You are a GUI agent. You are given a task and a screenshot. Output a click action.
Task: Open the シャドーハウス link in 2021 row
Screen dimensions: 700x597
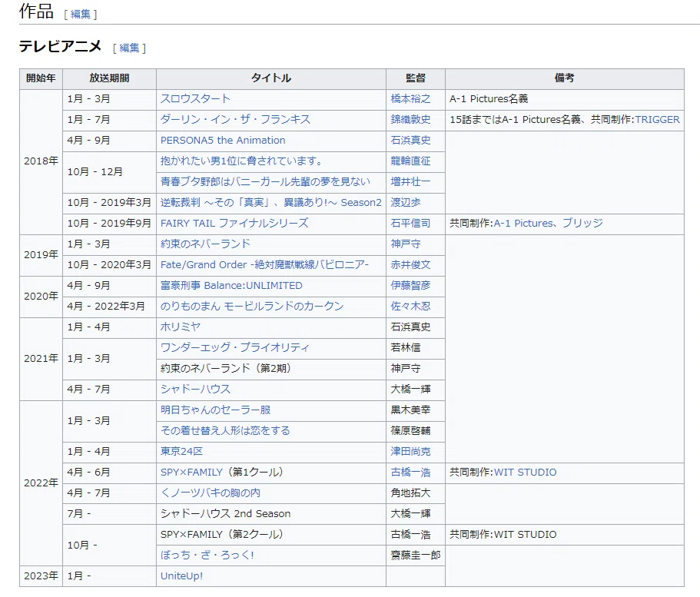[195, 390]
